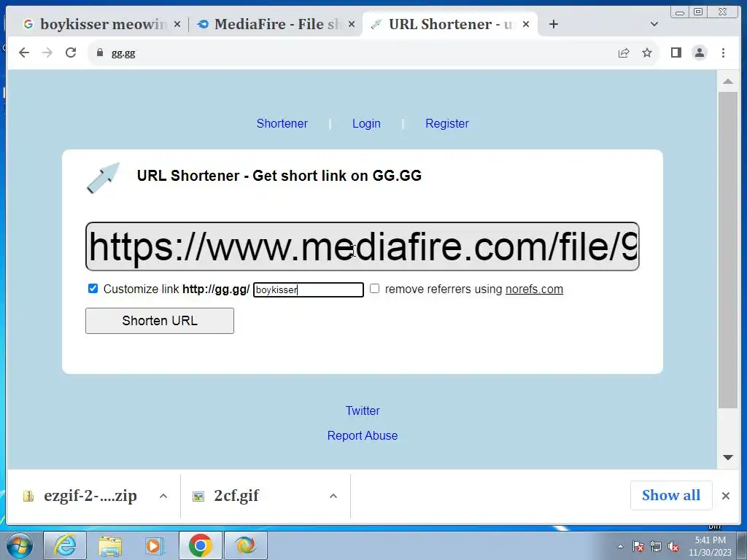Click the network tray icon
This screenshot has height=560, width=747.
(656, 546)
